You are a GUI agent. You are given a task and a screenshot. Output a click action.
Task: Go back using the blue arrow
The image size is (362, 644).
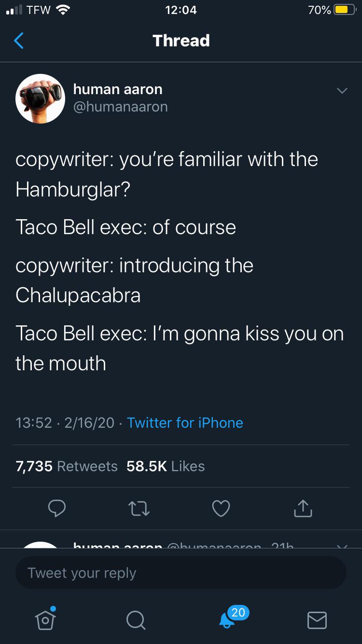(x=19, y=41)
